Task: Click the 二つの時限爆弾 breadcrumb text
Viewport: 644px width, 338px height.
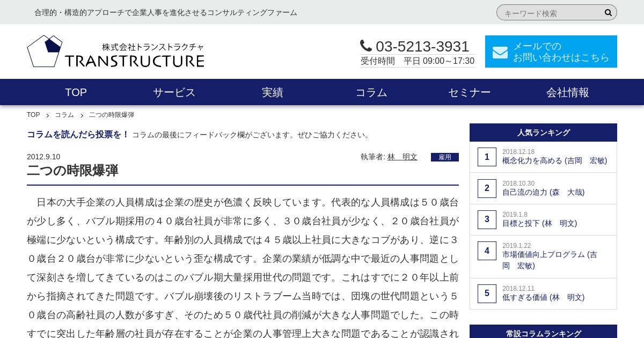Action: point(112,115)
